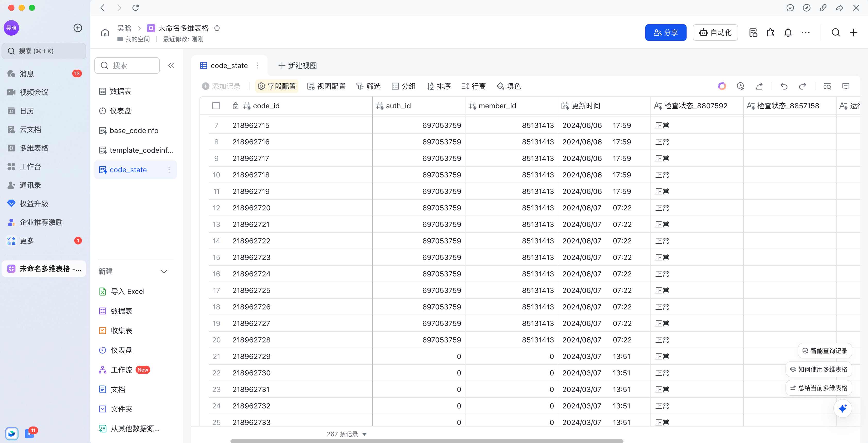Open the history clock icon in toolbar
Image resolution: width=868 pixels, height=443 pixels.
tap(740, 86)
